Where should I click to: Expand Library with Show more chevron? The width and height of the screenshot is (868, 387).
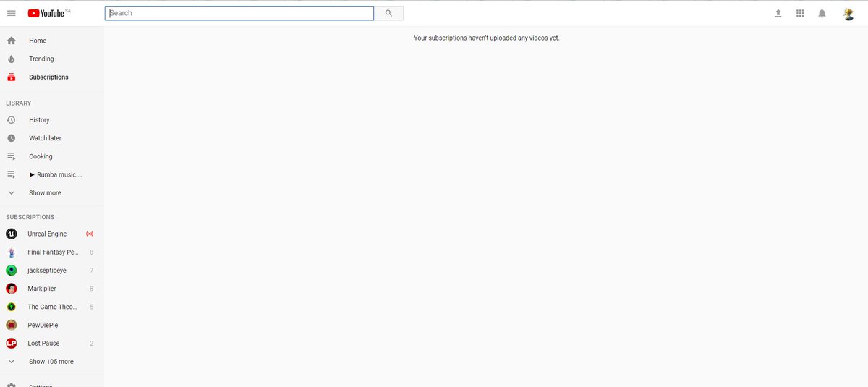click(x=12, y=193)
